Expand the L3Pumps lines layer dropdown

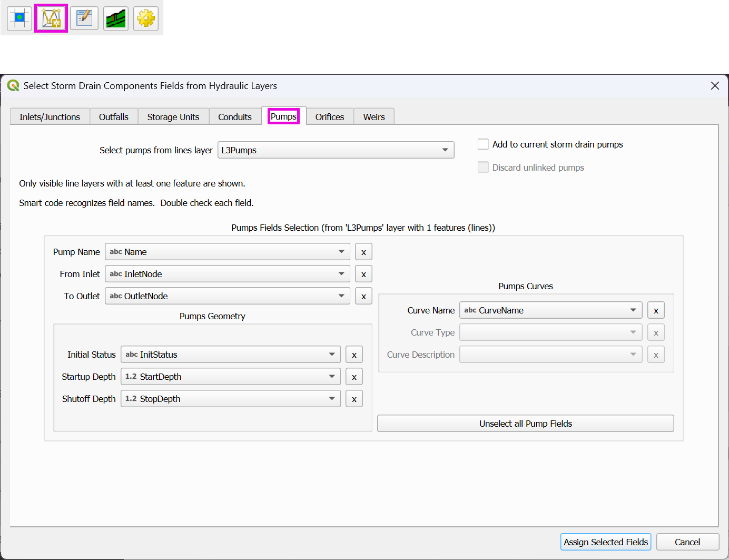(337, 150)
